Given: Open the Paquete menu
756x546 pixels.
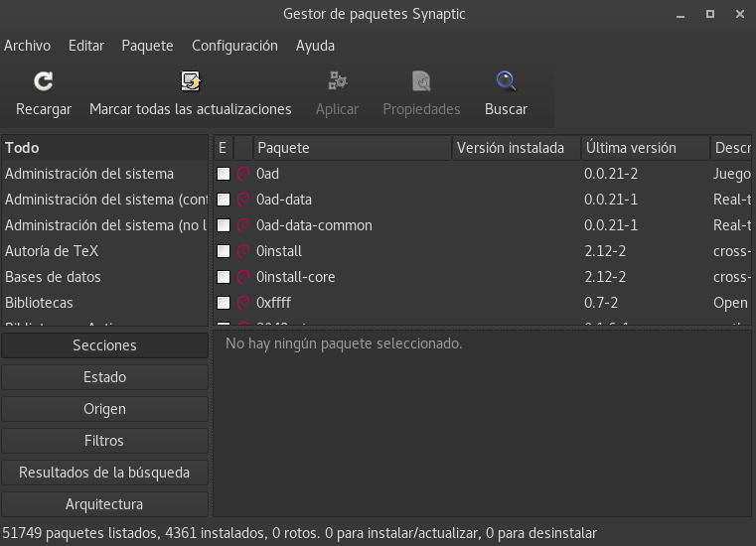Looking at the screenshot, I should tap(148, 46).
